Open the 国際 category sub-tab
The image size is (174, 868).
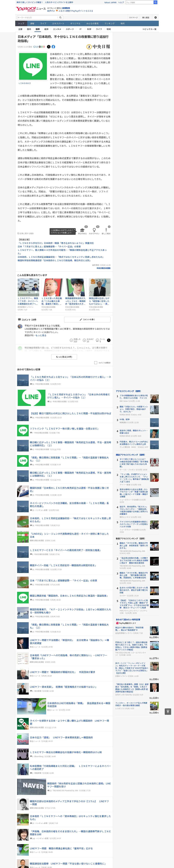(x=38, y=29)
